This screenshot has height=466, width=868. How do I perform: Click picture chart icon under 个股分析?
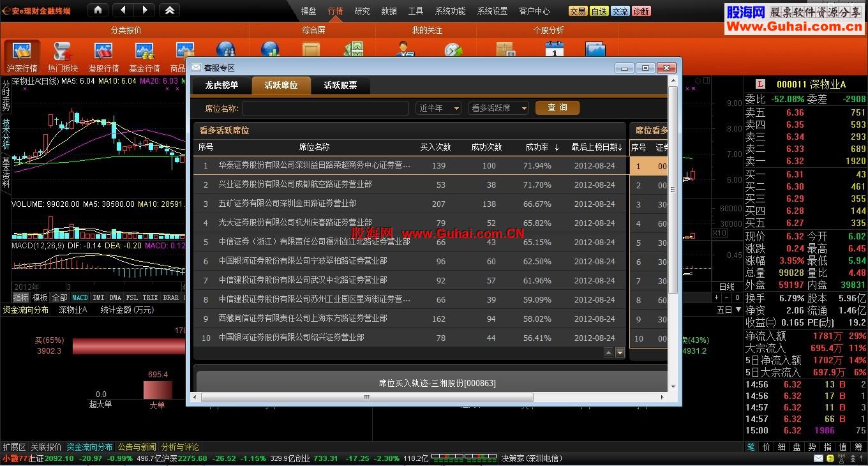pyautogui.click(x=595, y=49)
